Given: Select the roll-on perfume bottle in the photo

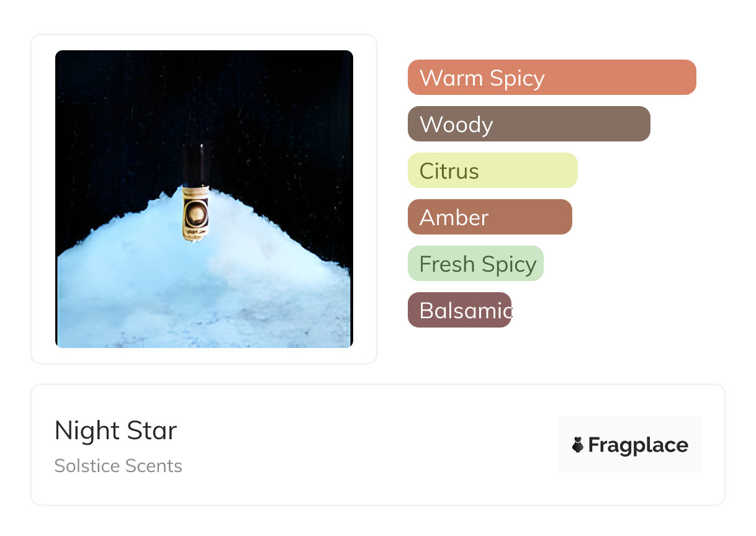Looking at the screenshot, I should (196, 194).
